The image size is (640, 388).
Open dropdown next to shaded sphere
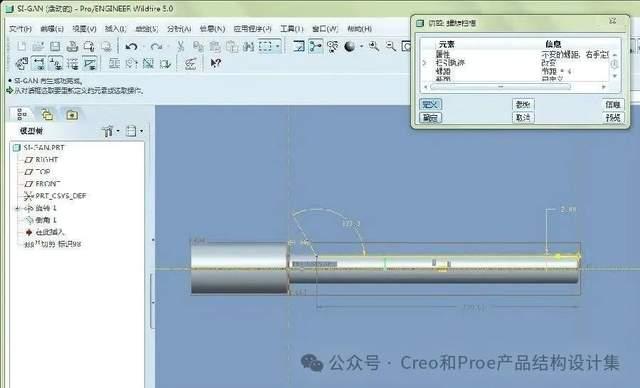coord(362,47)
